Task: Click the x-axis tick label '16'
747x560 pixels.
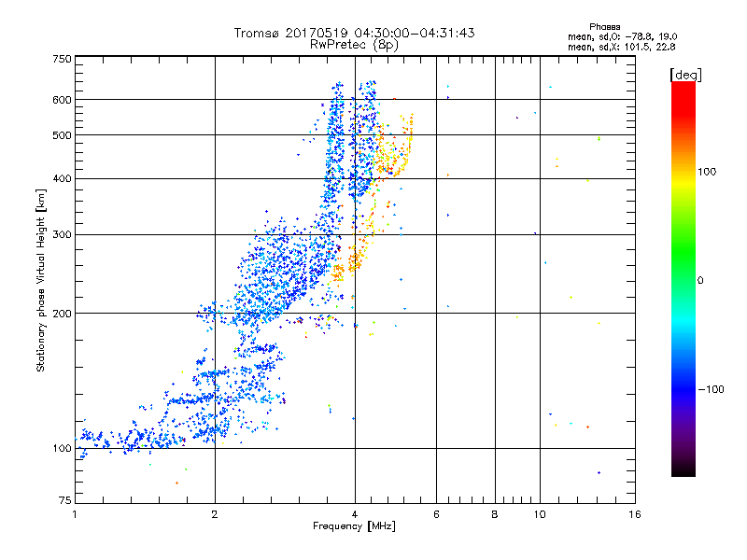Action: coord(635,514)
